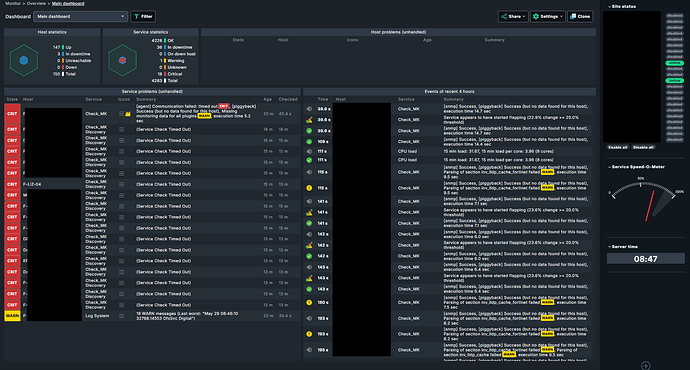The width and height of the screenshot is (690, 370).
Task: Open action menu icon in Check_MK 20 m row
Action: pyautogui.click(x=121, y=114)
